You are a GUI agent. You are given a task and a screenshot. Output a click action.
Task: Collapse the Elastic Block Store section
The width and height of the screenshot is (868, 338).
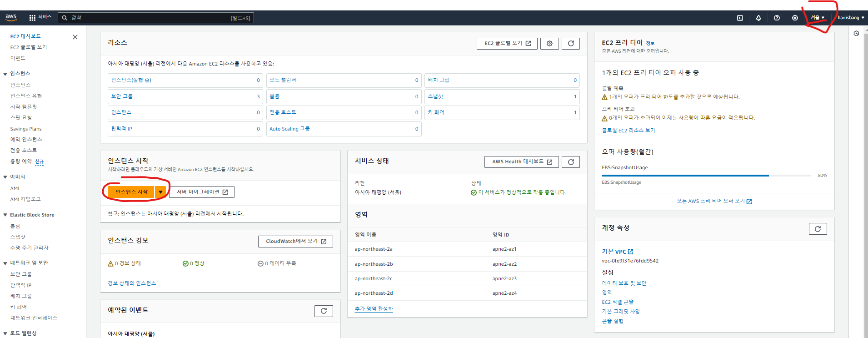point(5,215)
